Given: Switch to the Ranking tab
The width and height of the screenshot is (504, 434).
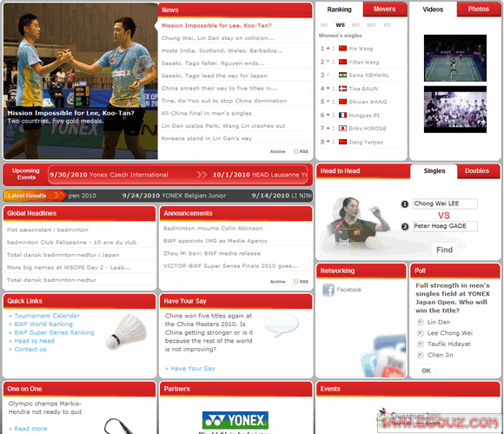Looking at the screenshot, I should coord(339,10).
